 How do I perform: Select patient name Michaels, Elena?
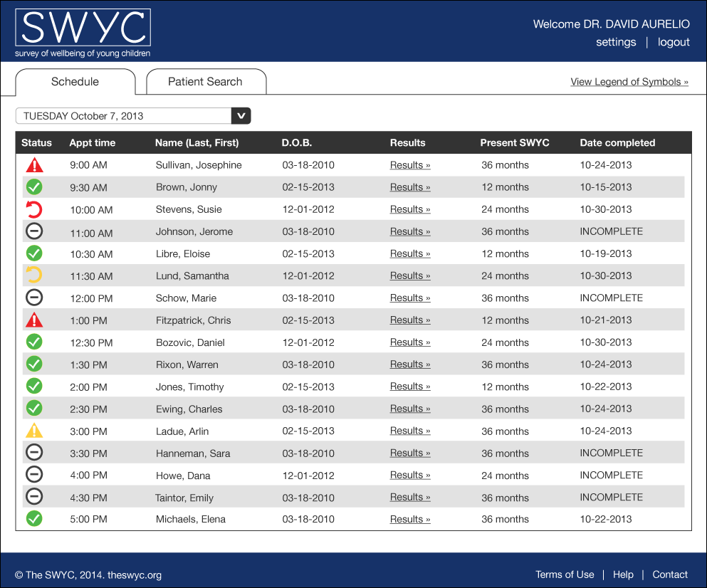(x=191, y=520)
